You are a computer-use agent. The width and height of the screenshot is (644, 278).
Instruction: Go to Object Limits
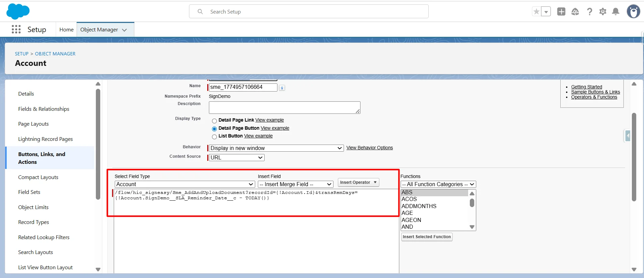[x=33, y=207]
